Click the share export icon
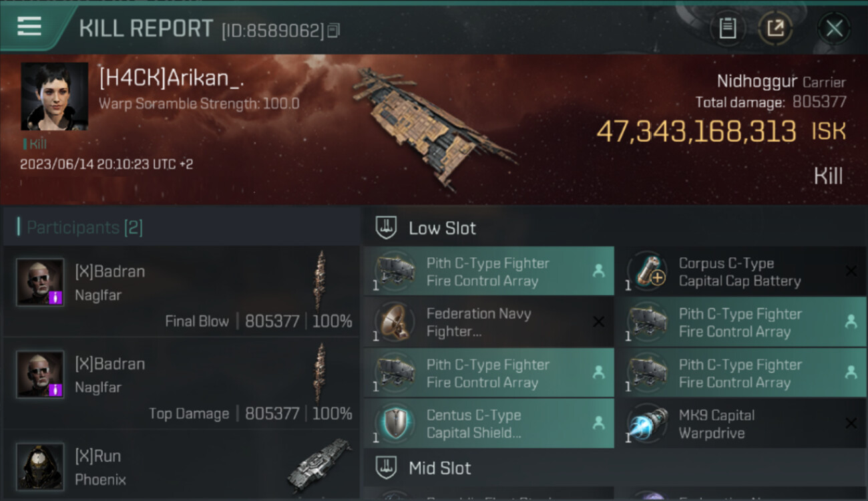This screenshot has height=501, width=868. coord(775,28)
